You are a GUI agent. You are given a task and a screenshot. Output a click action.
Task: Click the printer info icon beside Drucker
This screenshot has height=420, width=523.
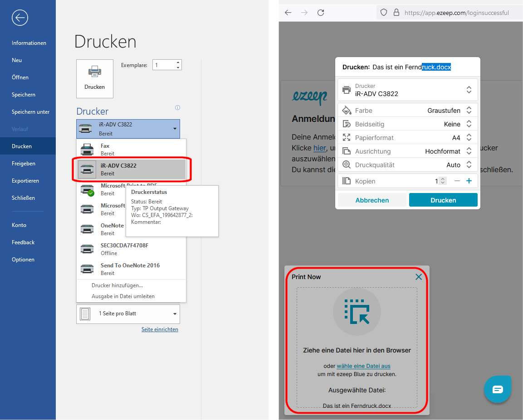pyautogui.click(x=177, y=108)
